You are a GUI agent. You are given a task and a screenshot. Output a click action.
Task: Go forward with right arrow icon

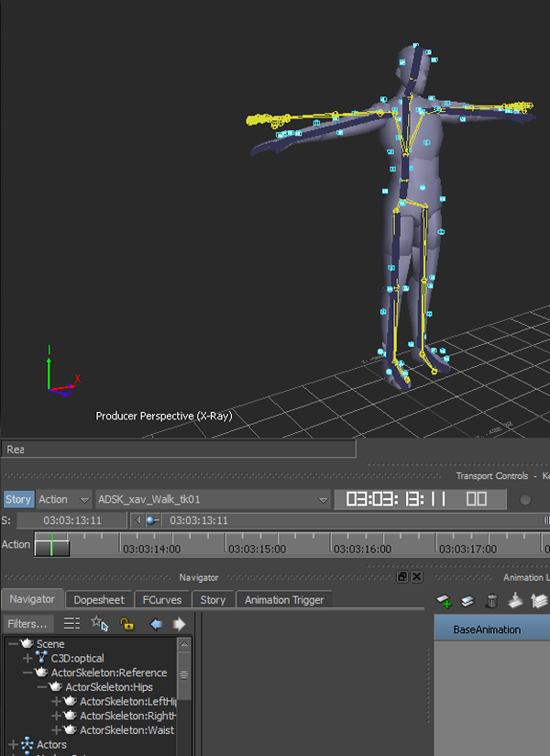pyautogui.click(x=179, y=624)
